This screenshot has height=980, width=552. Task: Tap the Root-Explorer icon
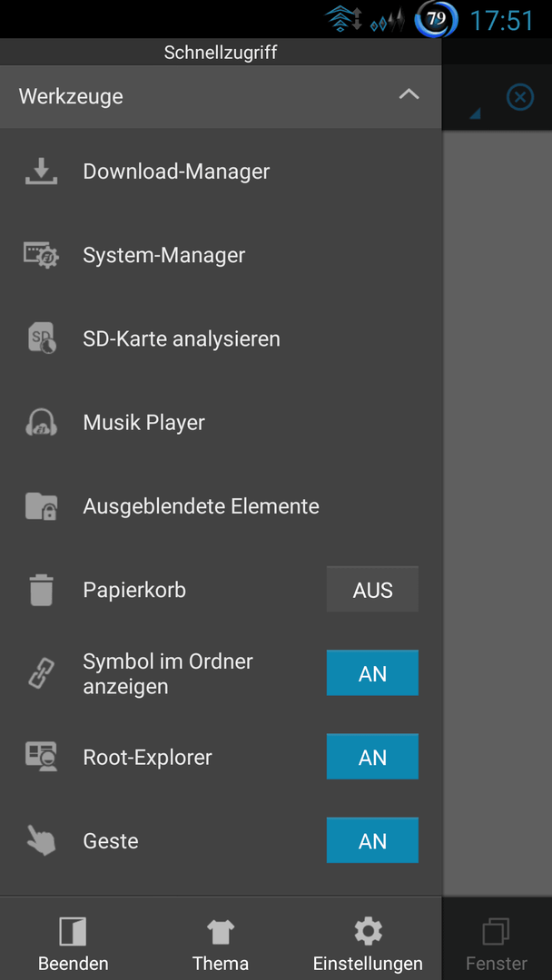(41, 757)
